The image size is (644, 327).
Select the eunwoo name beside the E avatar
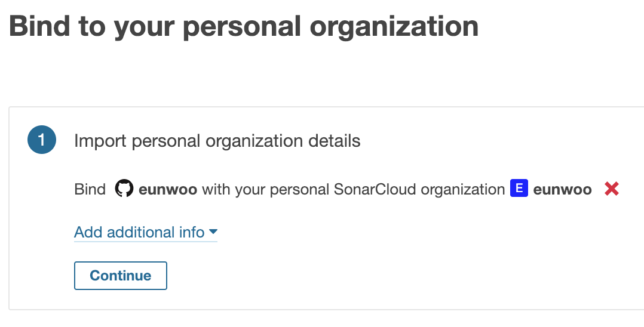[x=562, y=189]
